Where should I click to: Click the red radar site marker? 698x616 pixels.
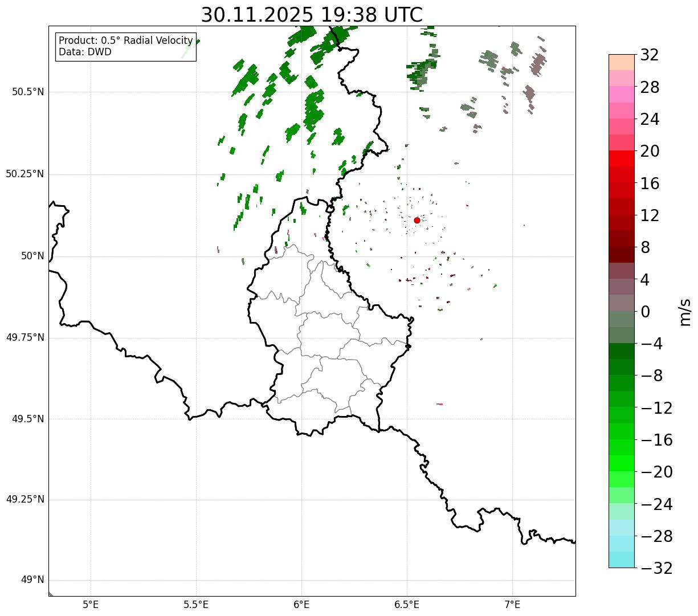(417, 220)
